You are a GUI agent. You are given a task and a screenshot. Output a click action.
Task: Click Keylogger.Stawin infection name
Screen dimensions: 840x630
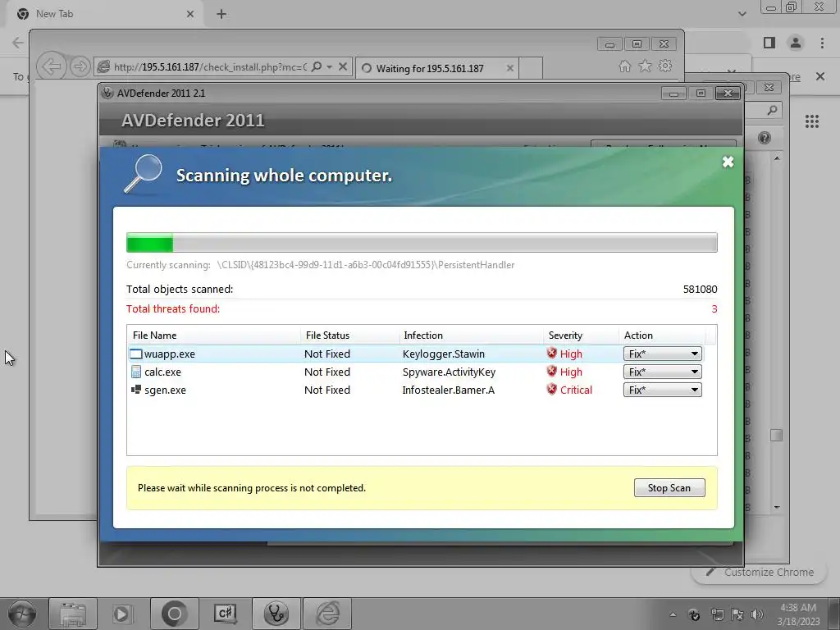[444, 354]
